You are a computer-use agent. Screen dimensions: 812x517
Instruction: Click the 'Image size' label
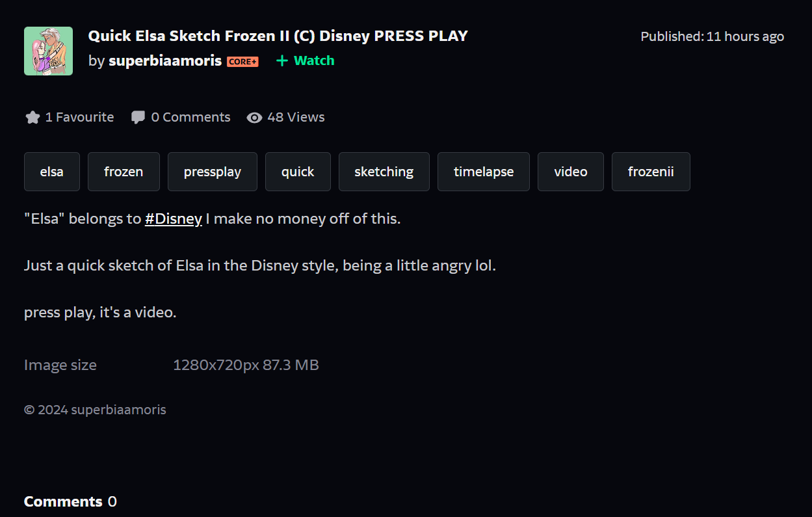(x=60, y=365)
